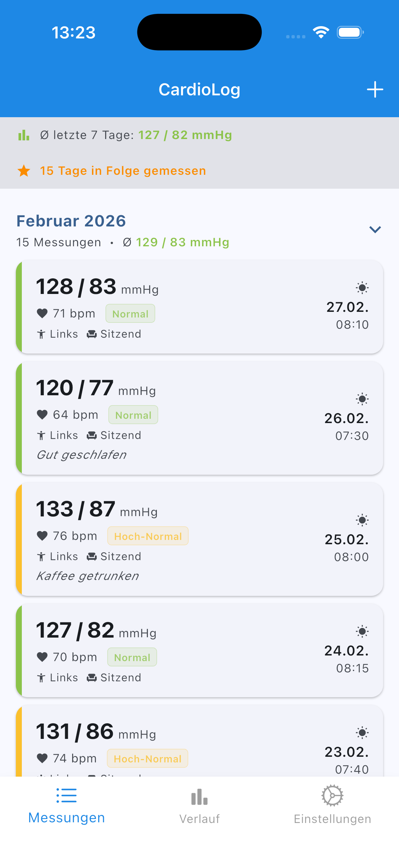Screen dimensions: 399x868
Task: Select the Messungen tab
Action: coord(66,806)
